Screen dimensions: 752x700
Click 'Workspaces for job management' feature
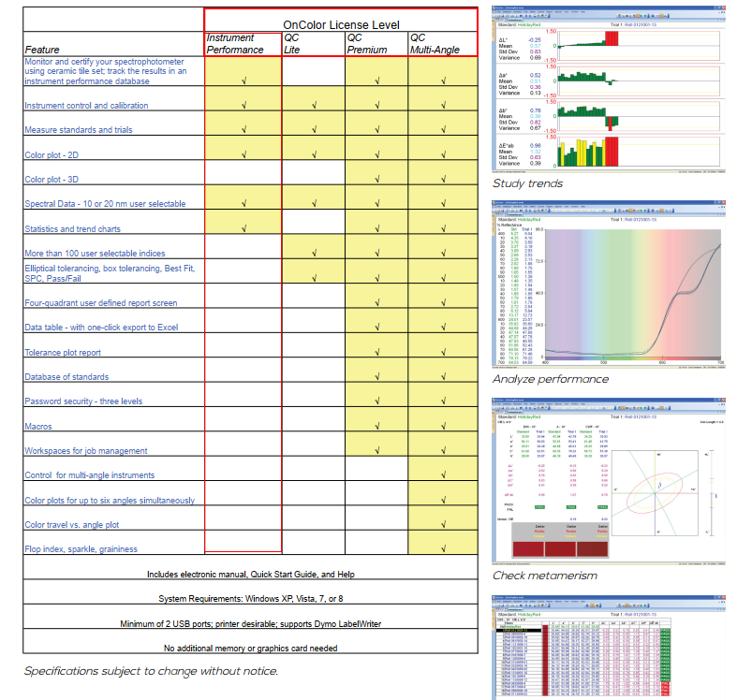[86, 451]
